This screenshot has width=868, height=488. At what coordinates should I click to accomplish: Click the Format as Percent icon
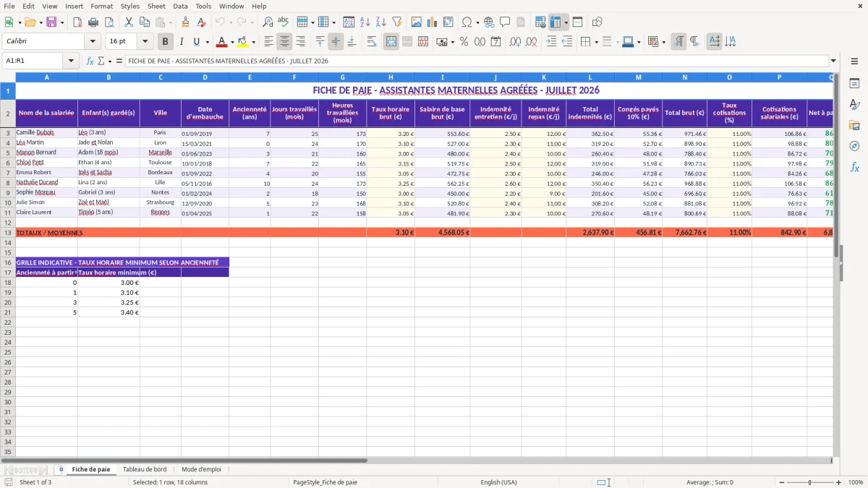(x=464, y=42)
